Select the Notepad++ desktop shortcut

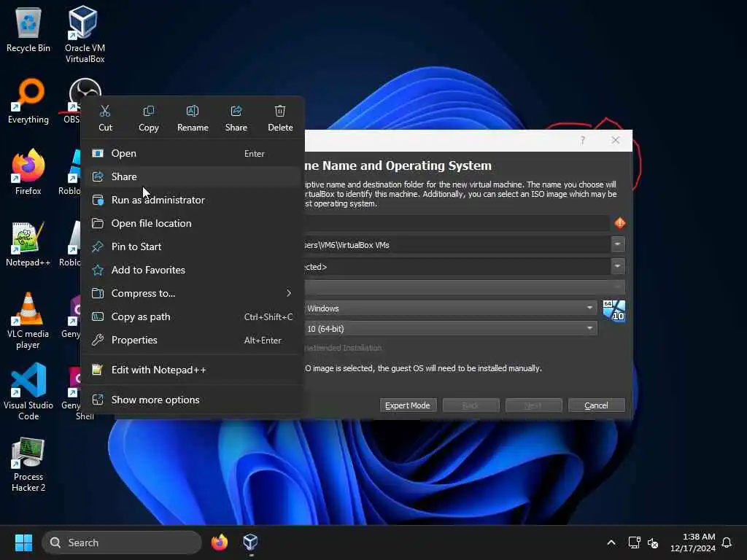click(28, 244)
